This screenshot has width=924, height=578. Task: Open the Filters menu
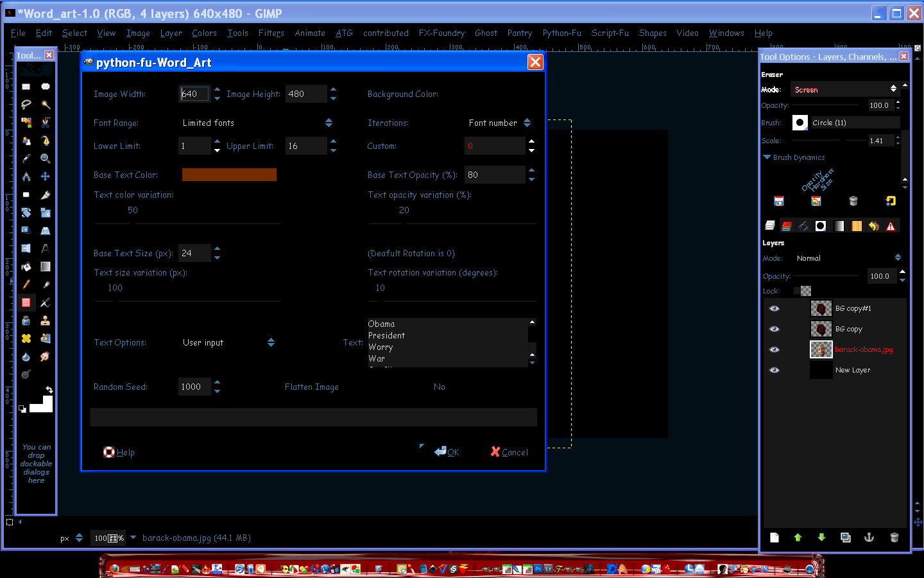[271, 33]
